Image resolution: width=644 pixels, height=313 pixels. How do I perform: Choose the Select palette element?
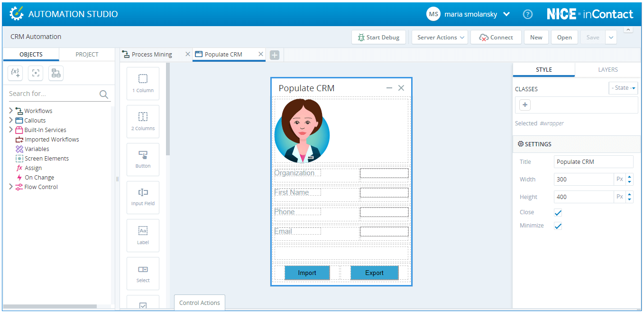(143, 273)
